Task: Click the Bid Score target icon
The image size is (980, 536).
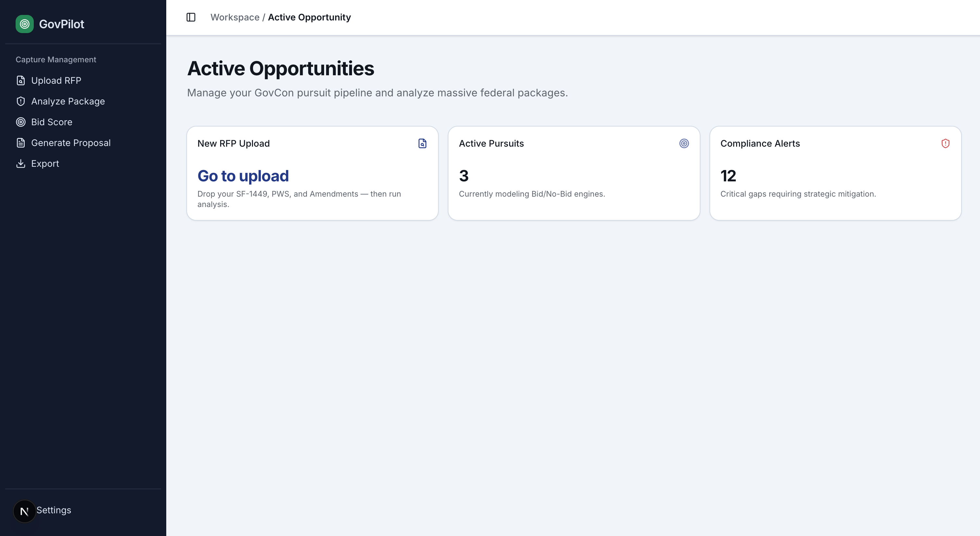Action: pyautogui.click(x=21, y=122)
